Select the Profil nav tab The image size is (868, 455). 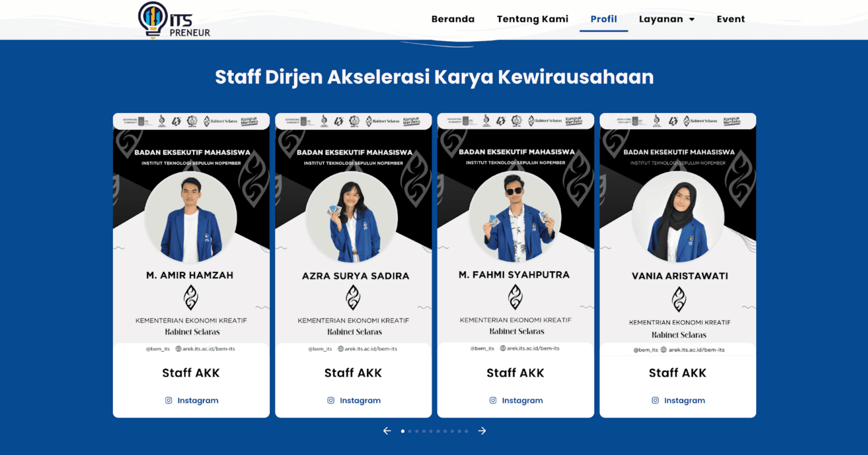[603, 19]
